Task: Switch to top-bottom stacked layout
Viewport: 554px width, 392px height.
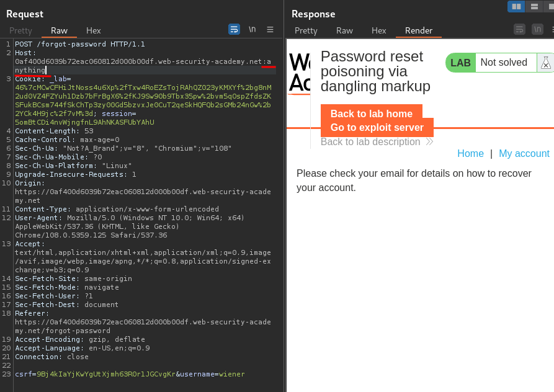Action: 534,6
